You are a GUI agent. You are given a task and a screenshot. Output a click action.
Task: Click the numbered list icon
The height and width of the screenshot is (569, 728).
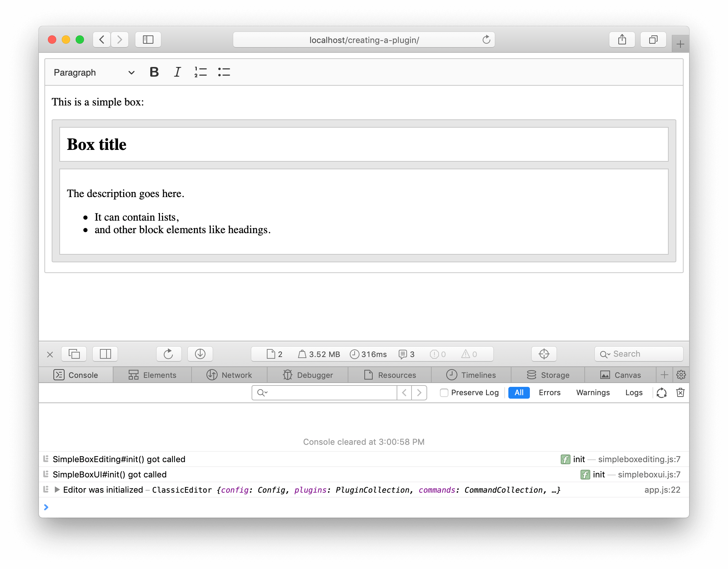coord(202,72)
